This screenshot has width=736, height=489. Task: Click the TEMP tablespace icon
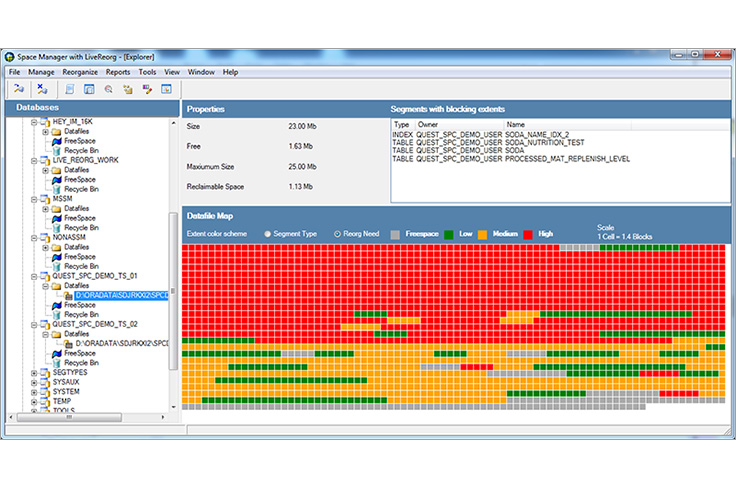(x=46, y=401)
